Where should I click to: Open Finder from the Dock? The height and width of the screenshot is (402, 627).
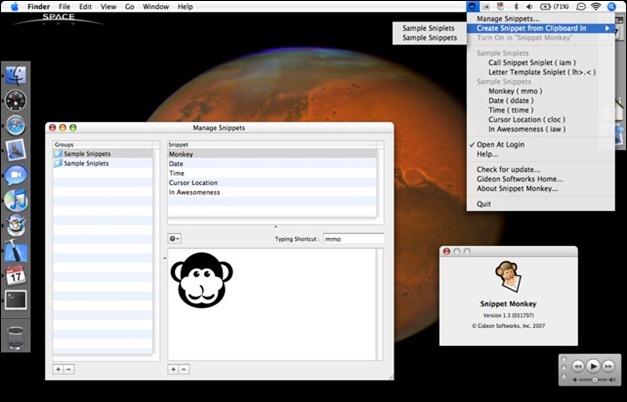pyautogui.click(x=15, y=75)
